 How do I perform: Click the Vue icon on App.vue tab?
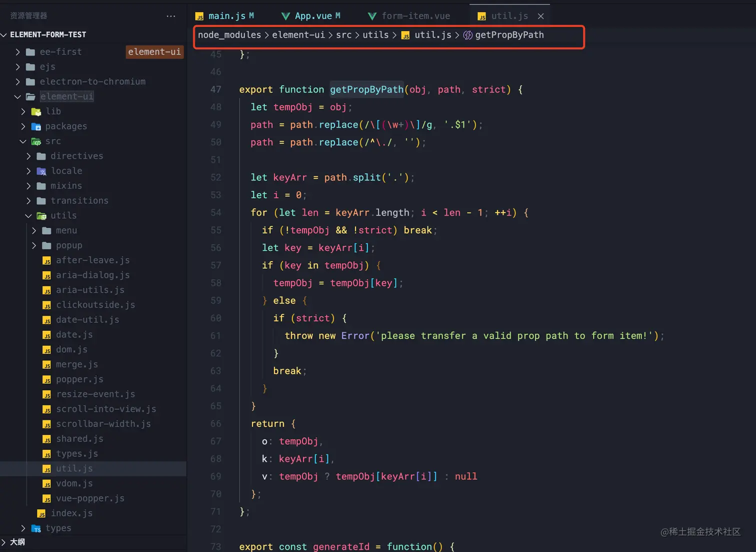point(286,17)
